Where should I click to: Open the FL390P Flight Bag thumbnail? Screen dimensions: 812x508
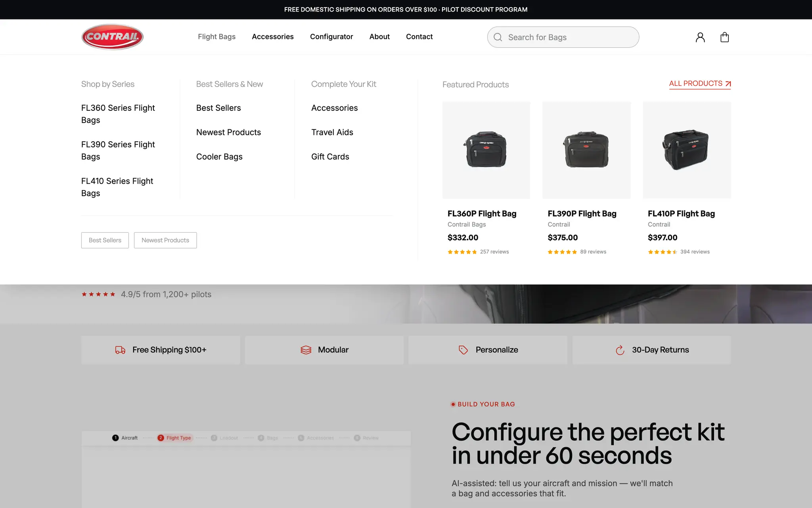tap(586, 150)
